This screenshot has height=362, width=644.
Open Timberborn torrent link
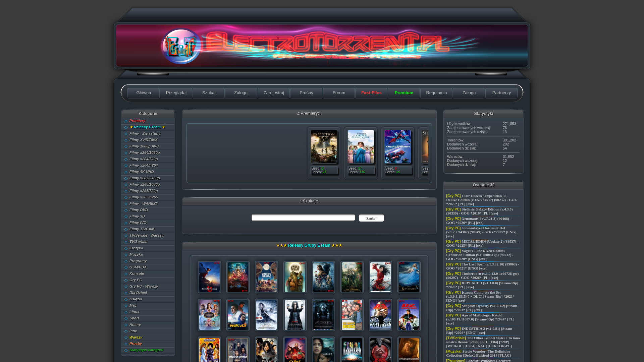pos(482,276)
